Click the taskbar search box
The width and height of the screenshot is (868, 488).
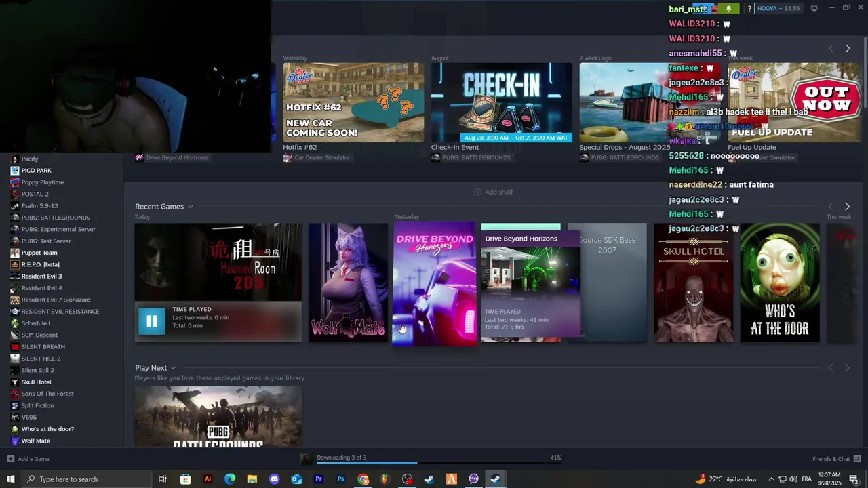[x=87, y=479]
